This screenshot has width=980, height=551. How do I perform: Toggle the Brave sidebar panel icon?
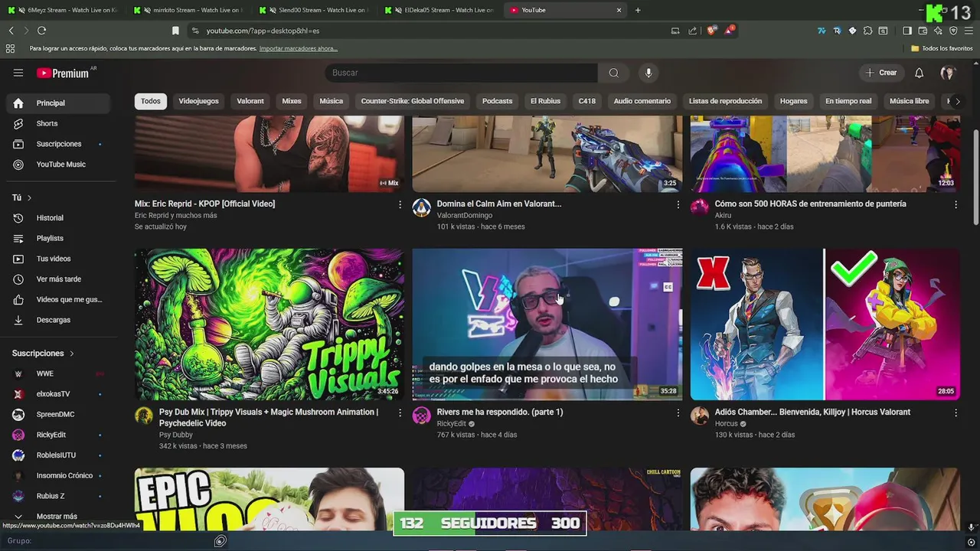[907, 31]
